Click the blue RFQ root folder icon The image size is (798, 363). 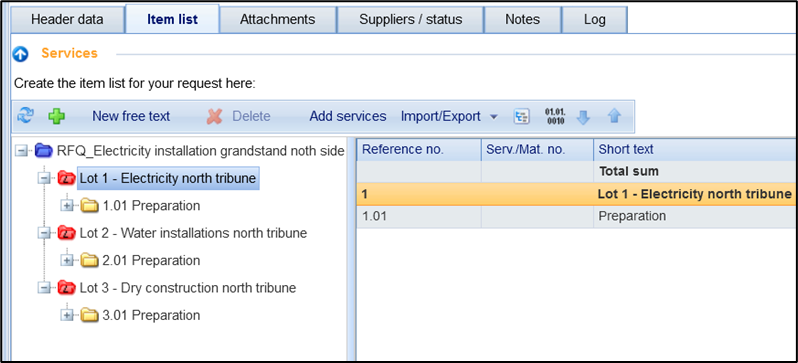[x=44, y=151]
